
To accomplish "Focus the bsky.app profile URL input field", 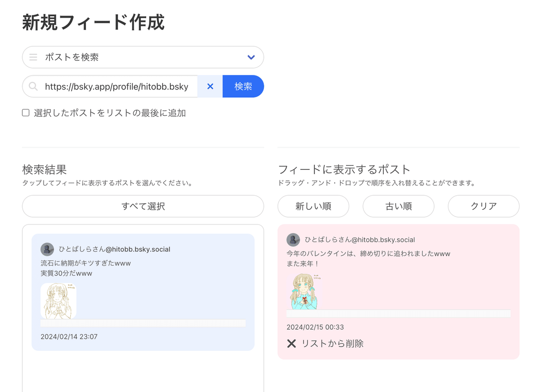I will tap(117, 86).
